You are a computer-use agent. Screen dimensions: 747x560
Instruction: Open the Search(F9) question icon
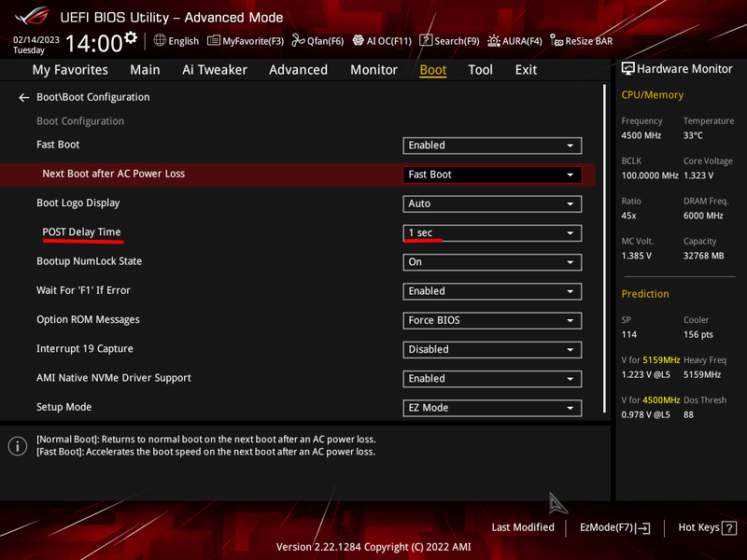point(426,40)
